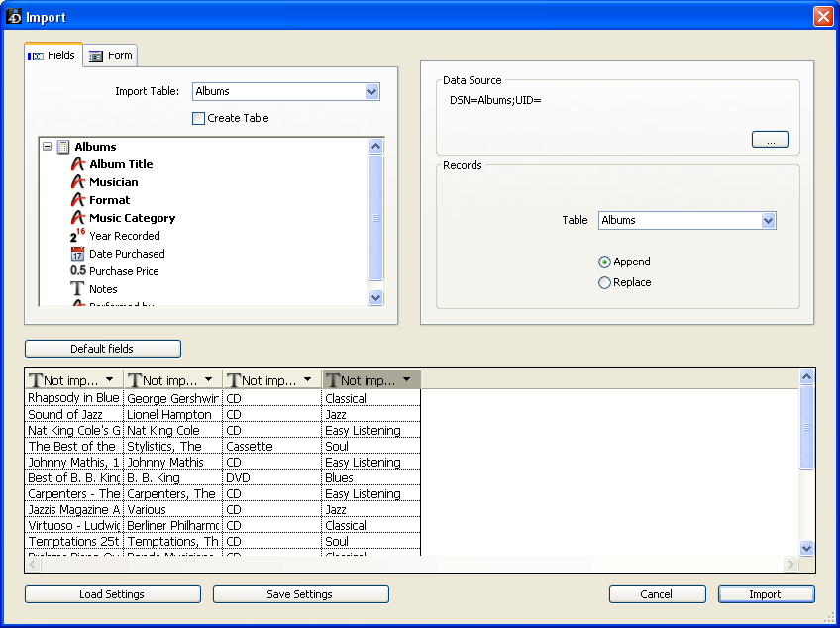Click the Save Settings button
Screen dimensions: 840x628
300,594
